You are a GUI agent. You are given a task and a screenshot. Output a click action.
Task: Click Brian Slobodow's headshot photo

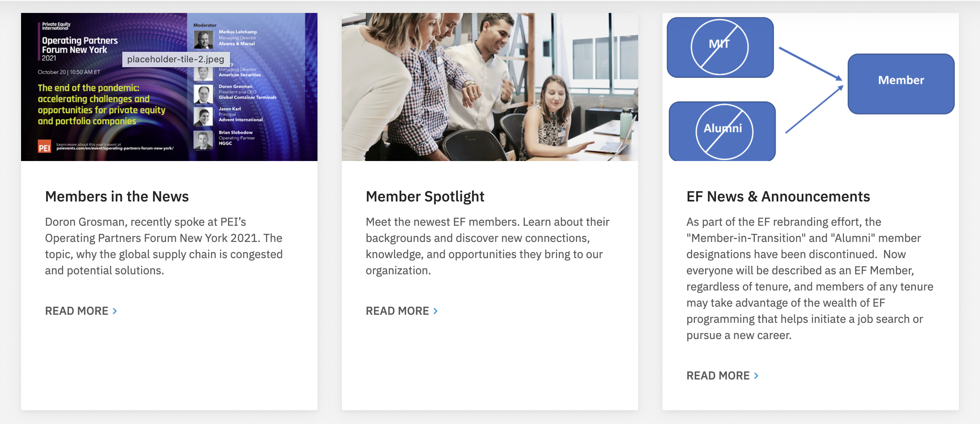click(203, 140)
